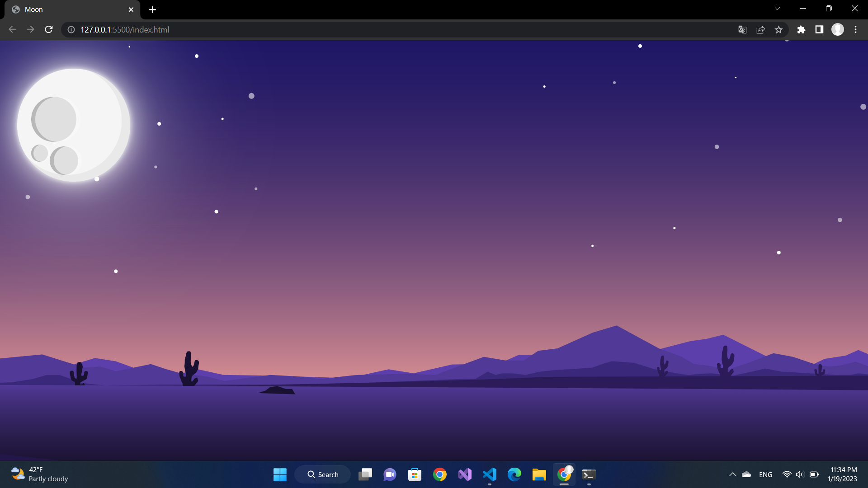Viewport: 868px width, 488px height.
Task: Launch Visual Studio Code from the taskbar
Action: 490,474
